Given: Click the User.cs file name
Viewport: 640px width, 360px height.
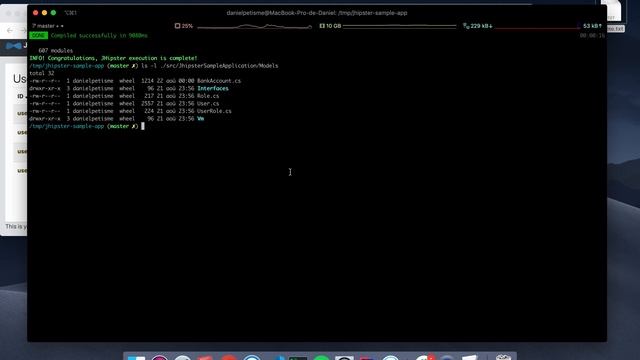Looking at the screenshot, I should click(x=208, y=104).
